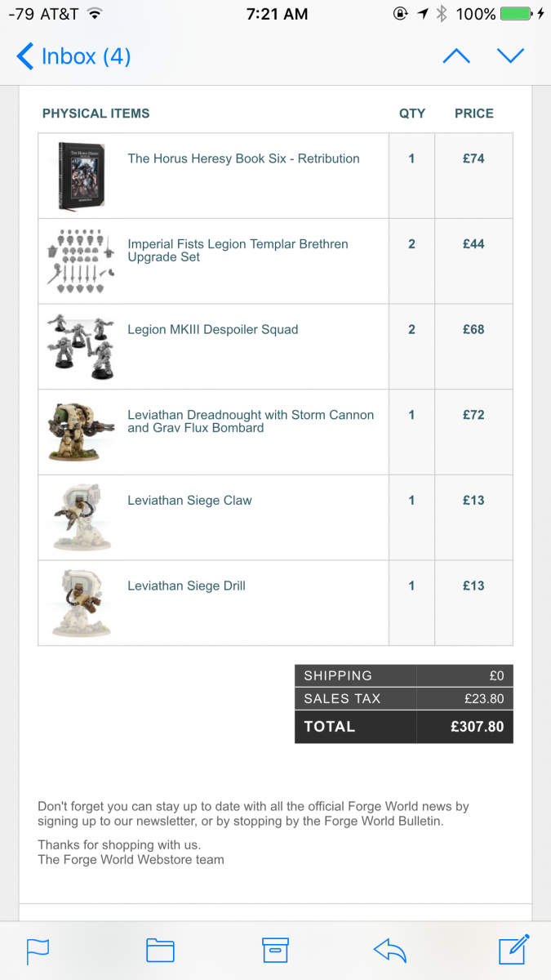Tap the Leviathan Siege Drill item name
Viewport: 551px width, 980px height.
pos(186,586)
